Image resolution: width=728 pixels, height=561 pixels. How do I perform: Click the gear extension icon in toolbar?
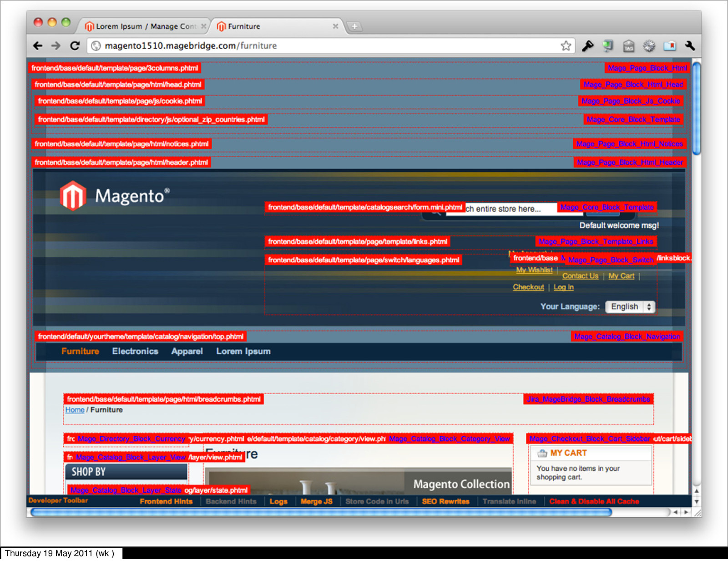tap(649, 46)
